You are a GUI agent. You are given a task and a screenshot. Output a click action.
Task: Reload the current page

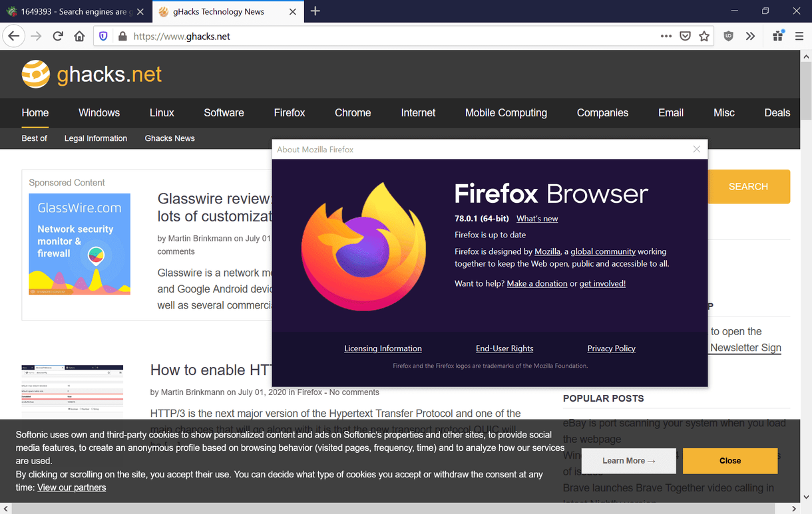click(x=58, y=36)
